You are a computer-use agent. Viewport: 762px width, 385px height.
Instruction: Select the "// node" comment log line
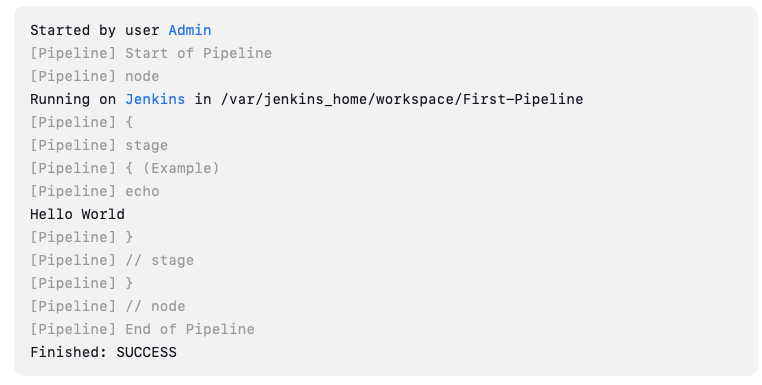[x=107, y=306]
